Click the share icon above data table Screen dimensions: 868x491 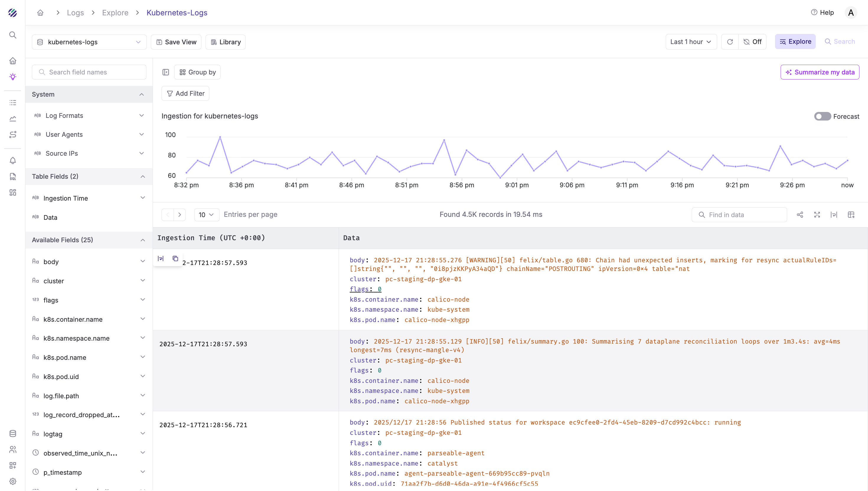click(x=800, y=215)
